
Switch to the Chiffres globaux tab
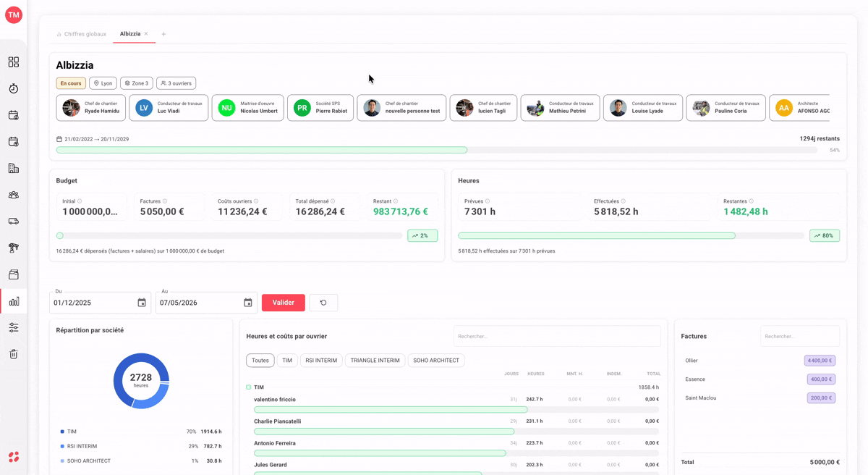click(81, 34)
